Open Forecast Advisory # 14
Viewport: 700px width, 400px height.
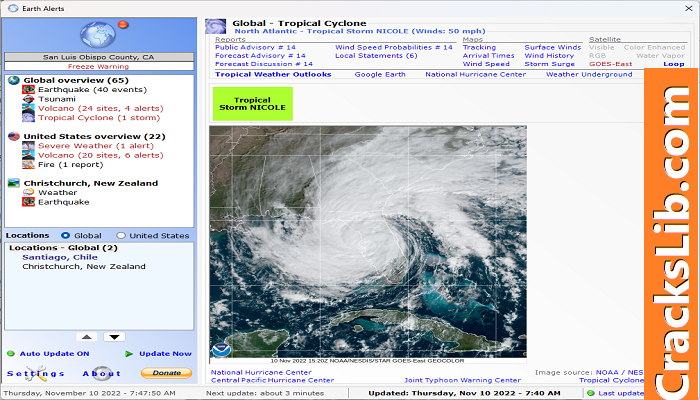coord(260,56)
